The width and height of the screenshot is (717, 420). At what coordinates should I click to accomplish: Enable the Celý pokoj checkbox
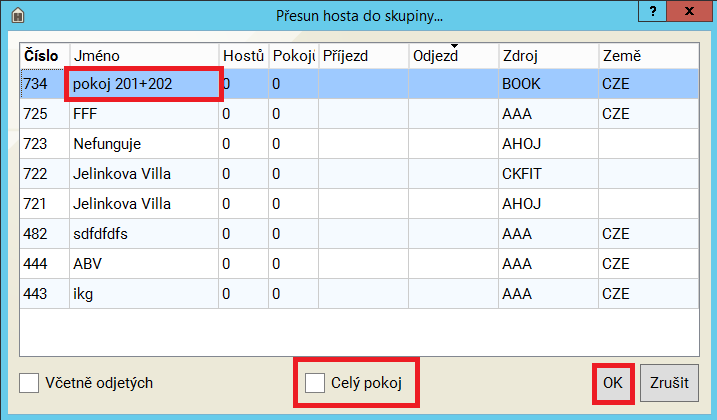[x=316, y=383]
